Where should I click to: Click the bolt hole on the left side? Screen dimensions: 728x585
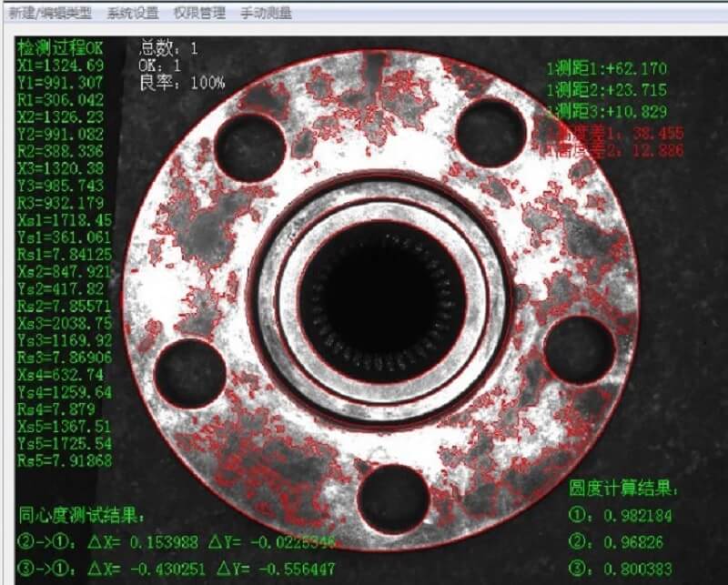pos(189,373)
